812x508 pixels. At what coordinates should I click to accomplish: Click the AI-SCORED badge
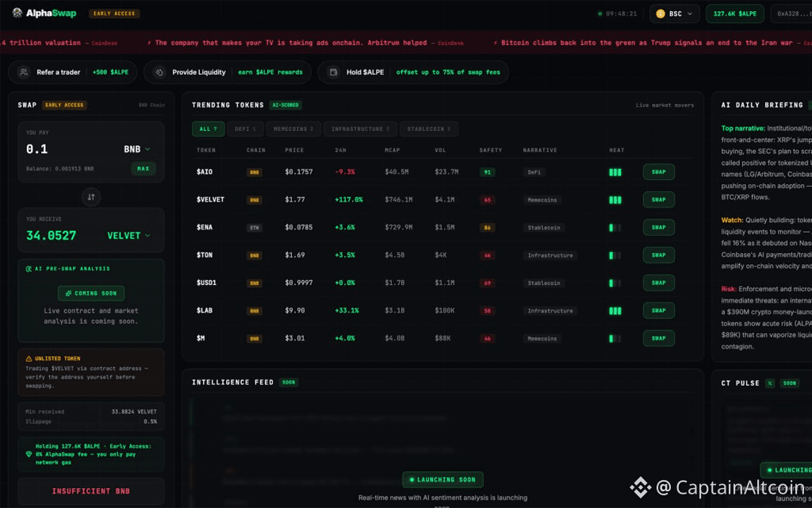(285, 106)
